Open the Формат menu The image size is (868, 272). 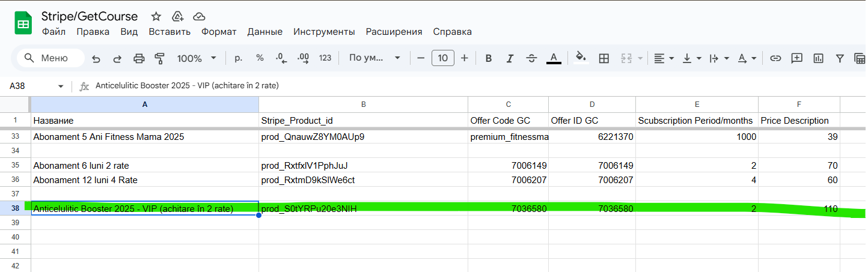pos(219,32)
